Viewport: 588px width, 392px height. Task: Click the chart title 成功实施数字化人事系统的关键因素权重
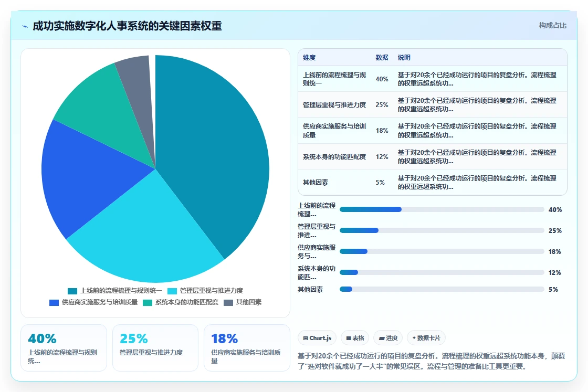point(127,26)
